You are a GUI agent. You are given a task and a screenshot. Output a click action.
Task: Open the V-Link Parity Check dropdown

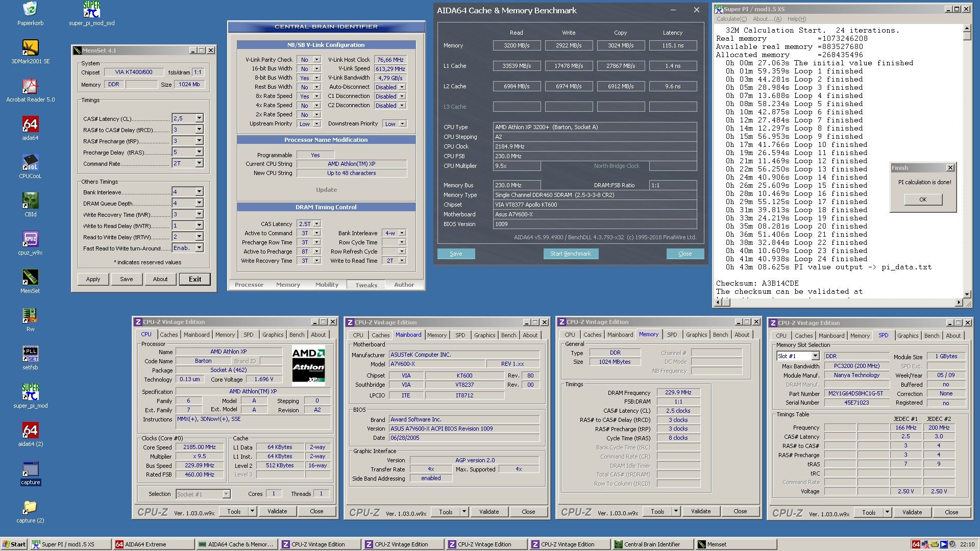316,60
